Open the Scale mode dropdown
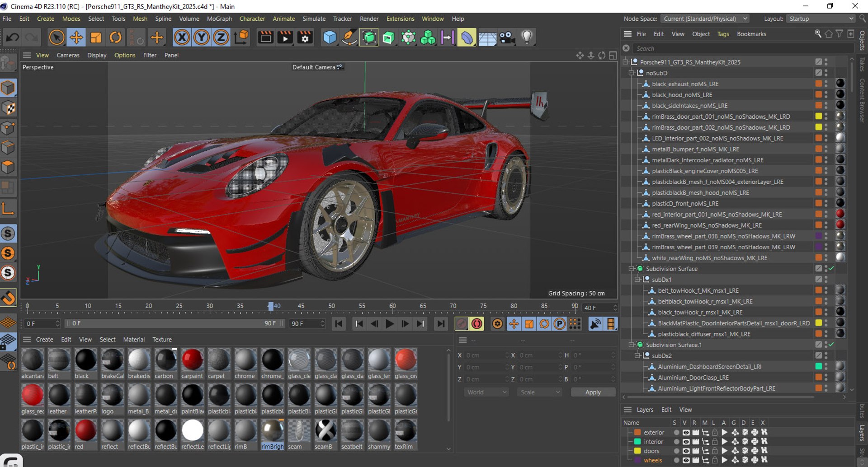Image resolution: width=868 pixels, height=467 pixels. point(540,392)
